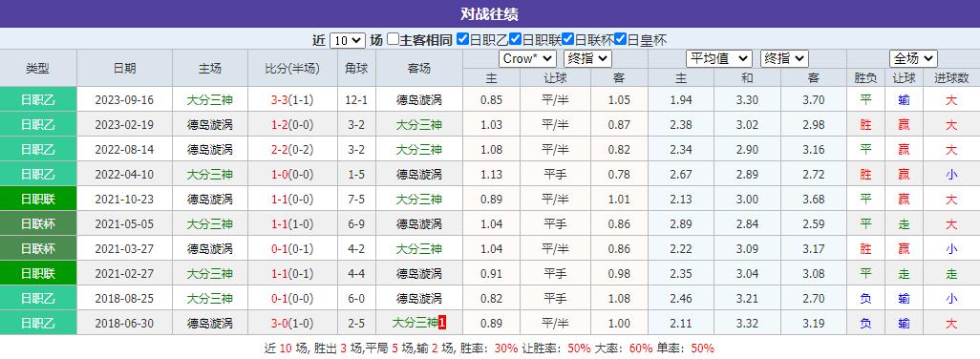Click the 1-0(0-0) score on 2022-04-10

tap(292, 174)
